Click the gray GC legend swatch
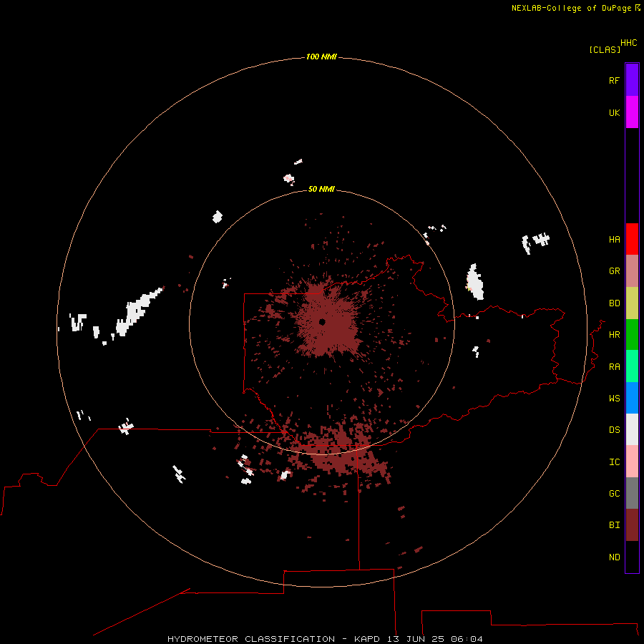The height and width of the screenshot is (644, 644). pos(632,493)
